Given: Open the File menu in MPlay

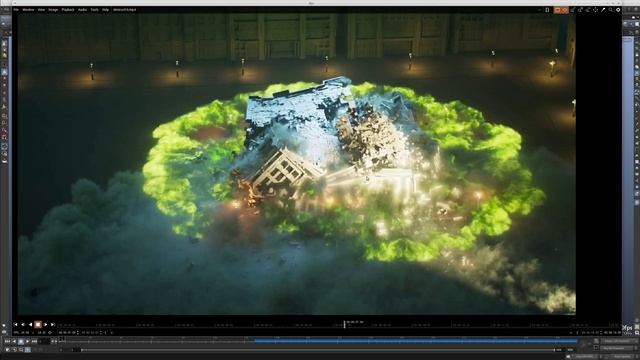Looking at the screenshot, I should (16, 9).
